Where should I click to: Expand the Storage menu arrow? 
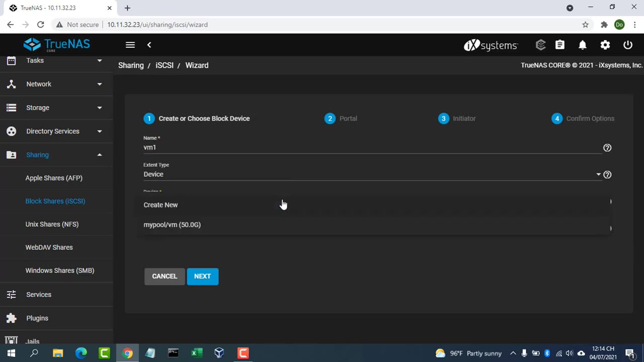pos(100,108)
